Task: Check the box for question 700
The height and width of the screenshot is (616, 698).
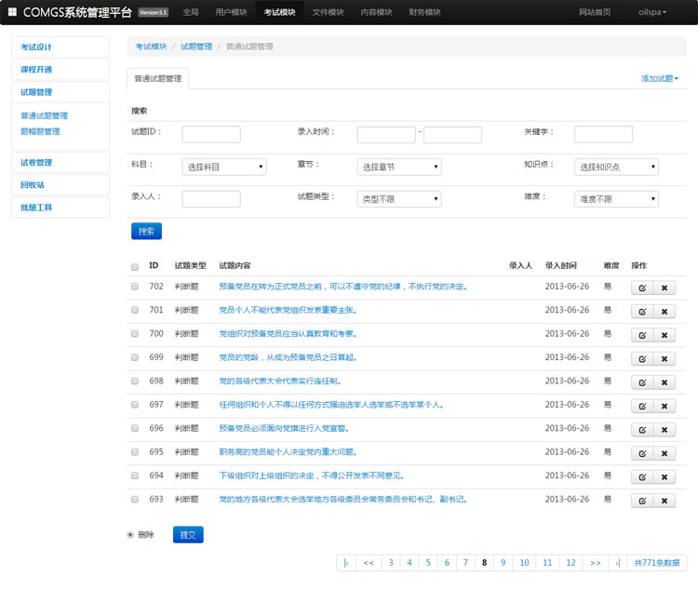Action: 135,334
